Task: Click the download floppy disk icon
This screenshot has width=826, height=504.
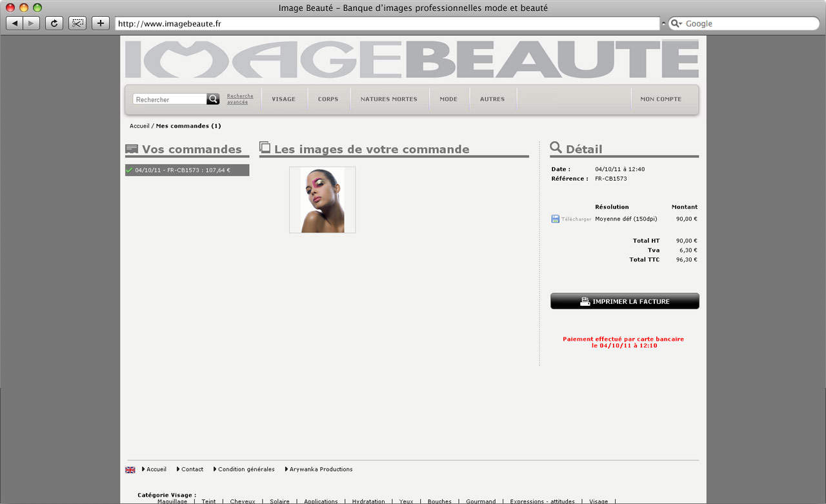Action: (x=555, y=219)
